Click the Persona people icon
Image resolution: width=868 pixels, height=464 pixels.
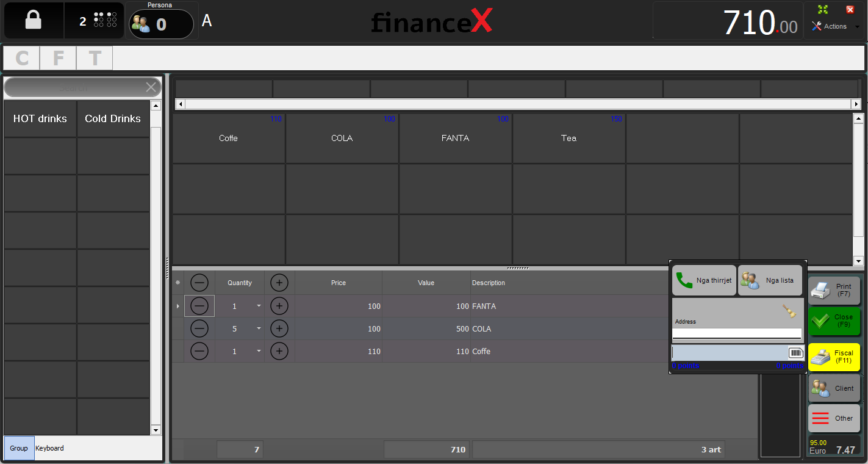140,24
